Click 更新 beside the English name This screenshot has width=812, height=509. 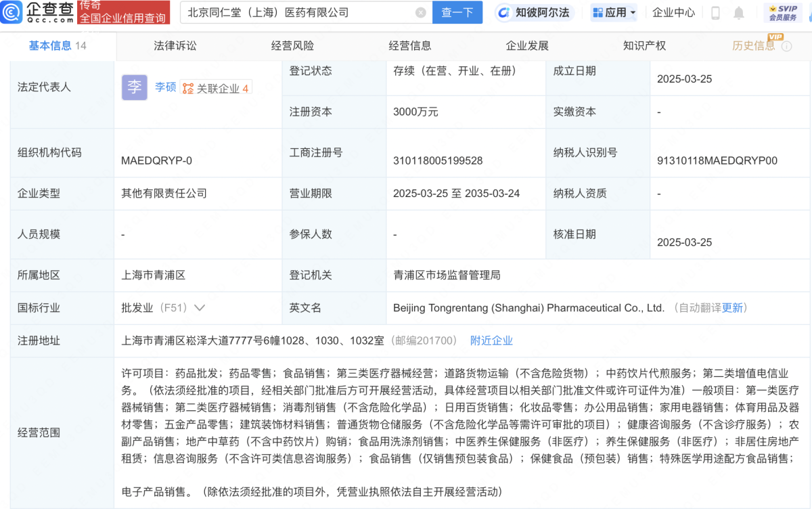coord(732,307)
